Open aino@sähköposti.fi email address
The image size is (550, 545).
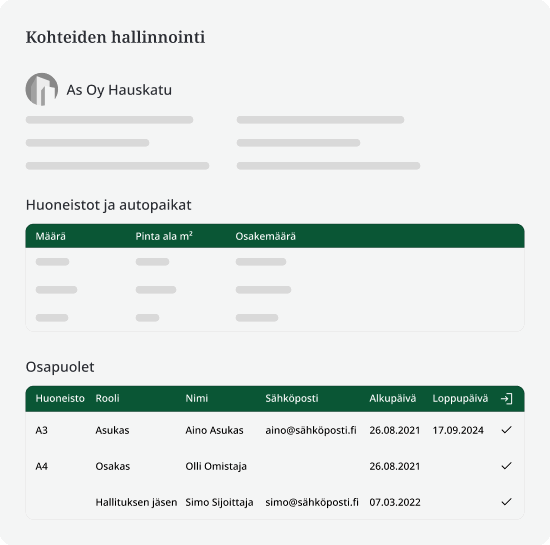pos(311,430)
